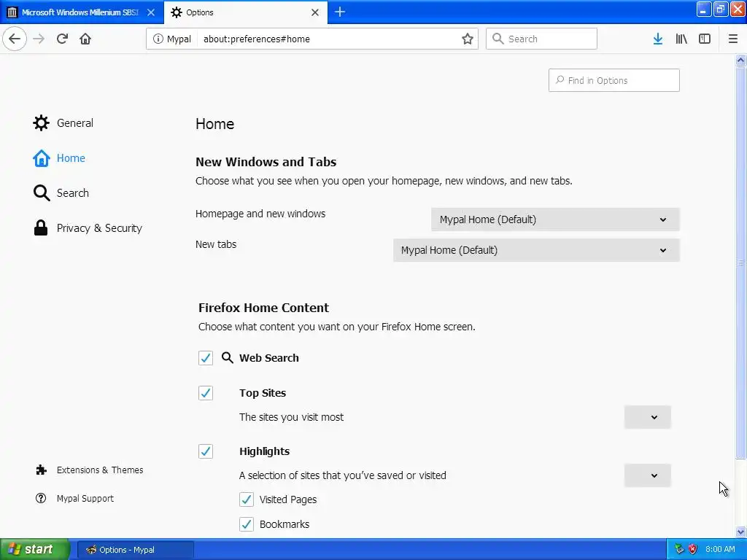Click the magnifier icon beside Web Search
747x560 pixels.
click(x=228, y=357)
